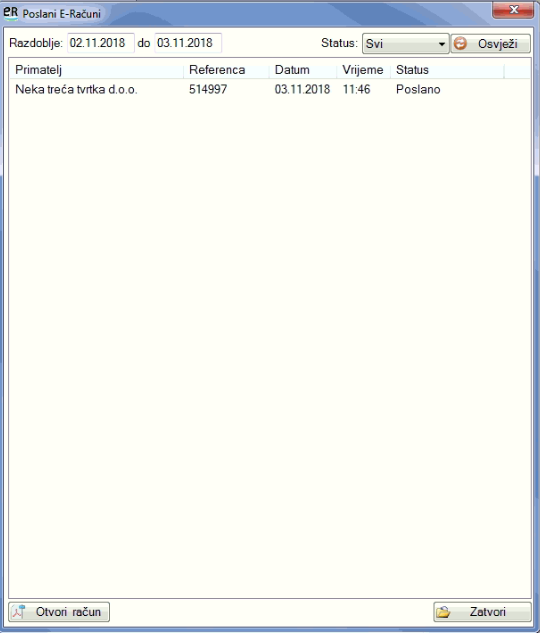Sort by the Datum column header
Viewport: 540px width, 633px height.
coord(303,70)
